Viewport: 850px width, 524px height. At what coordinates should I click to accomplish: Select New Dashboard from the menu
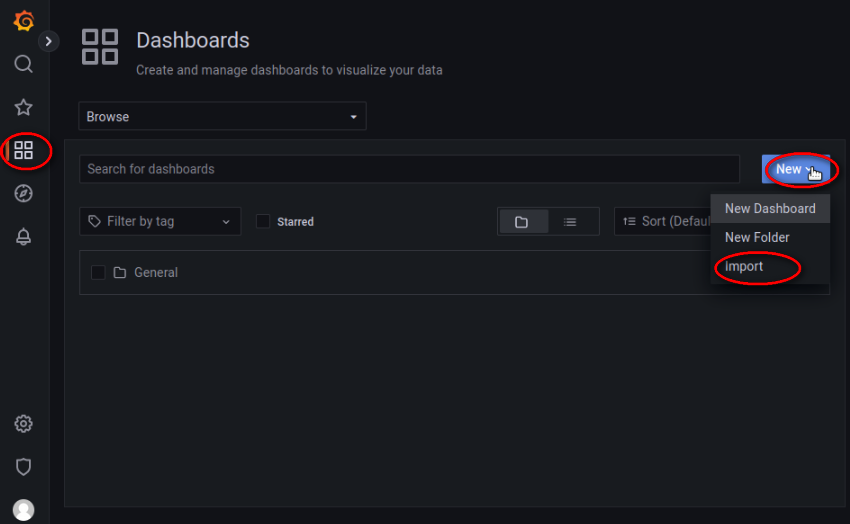coord(770,209)
